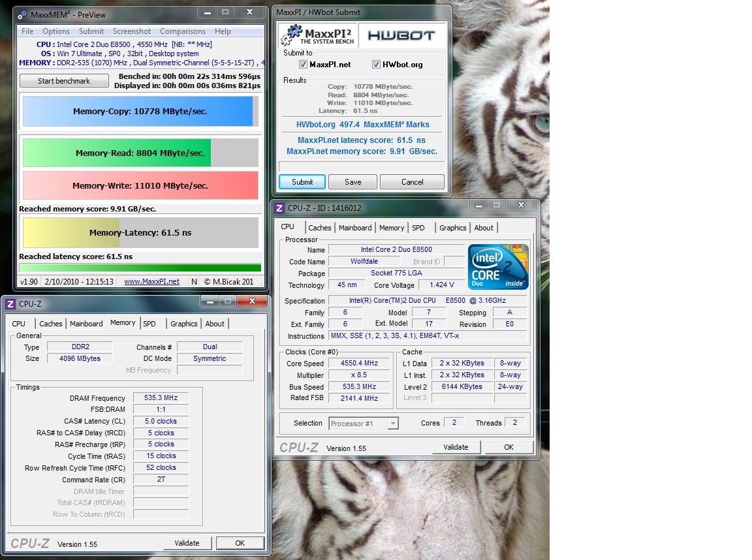Open the Help menu in MaxxMEM
The image size is (752, 560).
(223, 31)
